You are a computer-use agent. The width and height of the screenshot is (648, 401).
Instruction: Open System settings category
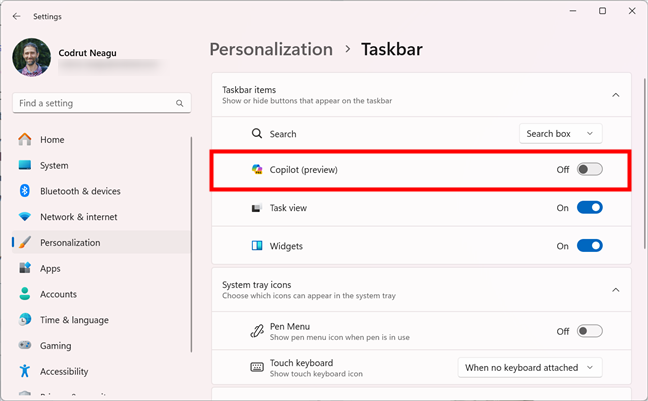coord(101,165)
